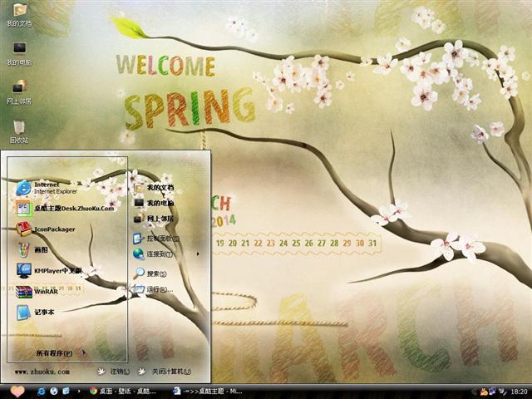Launch KMPlayer中文版 from start menu
532x399 pixels.
click(50, 271)
